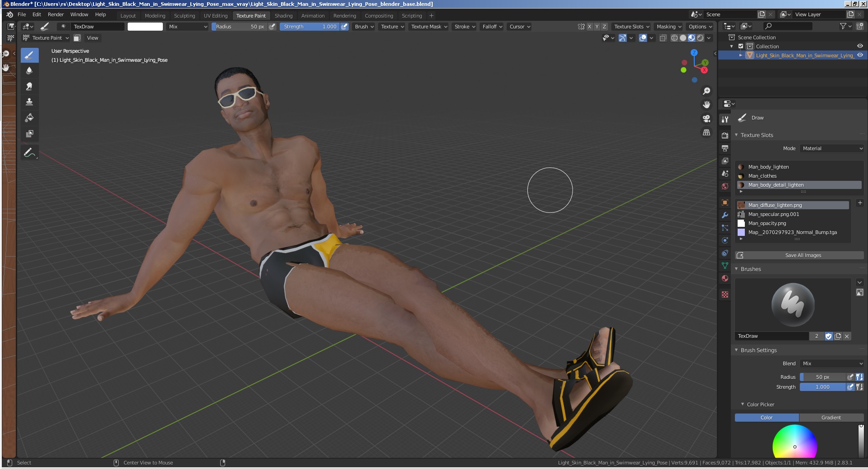
Task: Toggle pressure sensitivity for header Radius
Action: tap(272, 27)
